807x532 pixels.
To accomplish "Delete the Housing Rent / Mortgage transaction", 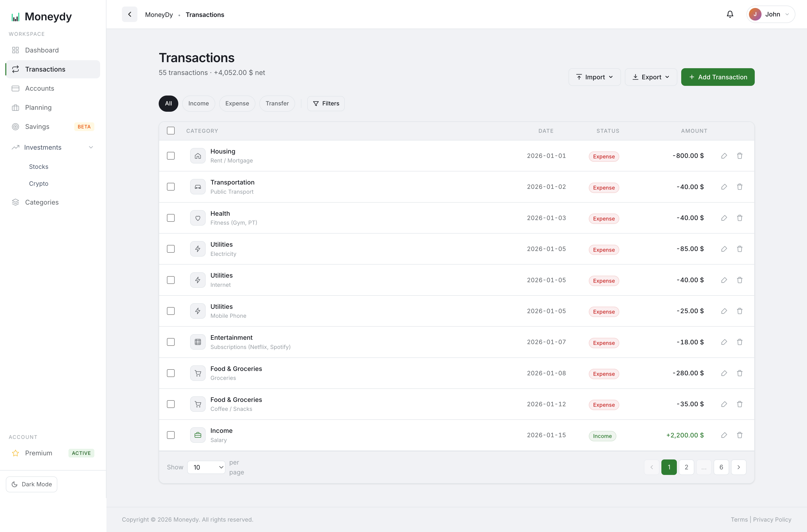I will [740, 156].
